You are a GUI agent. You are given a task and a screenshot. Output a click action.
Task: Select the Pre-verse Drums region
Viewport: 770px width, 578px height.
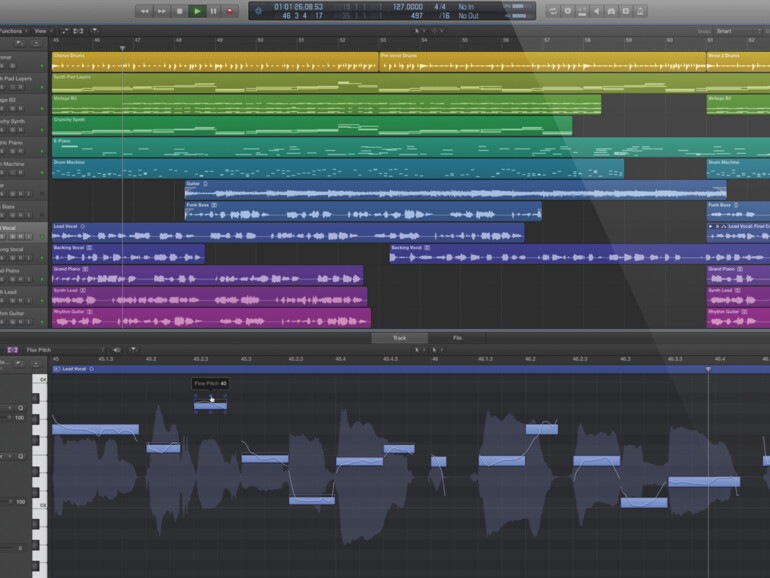coord(543,62)
